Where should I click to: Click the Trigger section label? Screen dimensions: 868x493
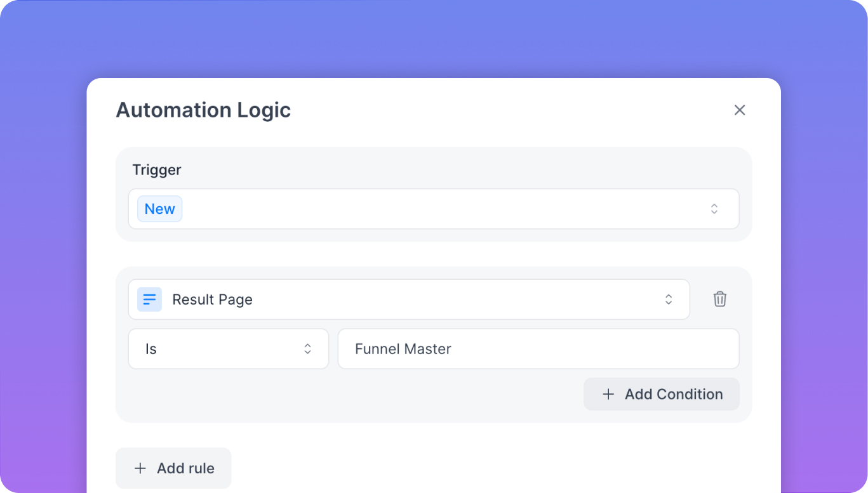156,169
